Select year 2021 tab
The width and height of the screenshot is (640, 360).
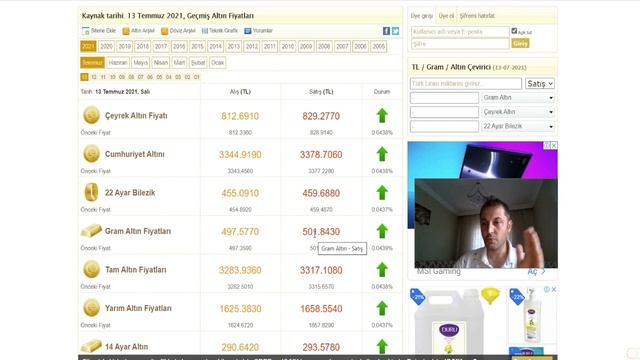(88, 46)
